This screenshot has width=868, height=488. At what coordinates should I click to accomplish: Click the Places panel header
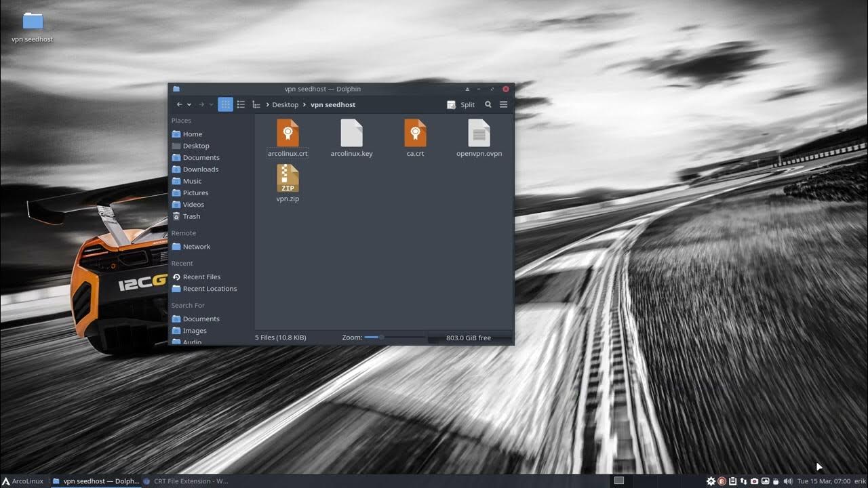click(x=181, y=121)
